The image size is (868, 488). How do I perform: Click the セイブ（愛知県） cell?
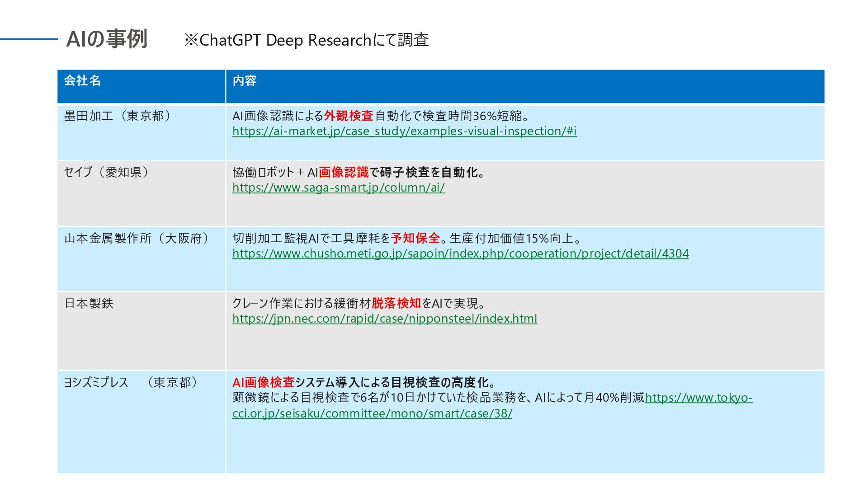tap(107, 172)
